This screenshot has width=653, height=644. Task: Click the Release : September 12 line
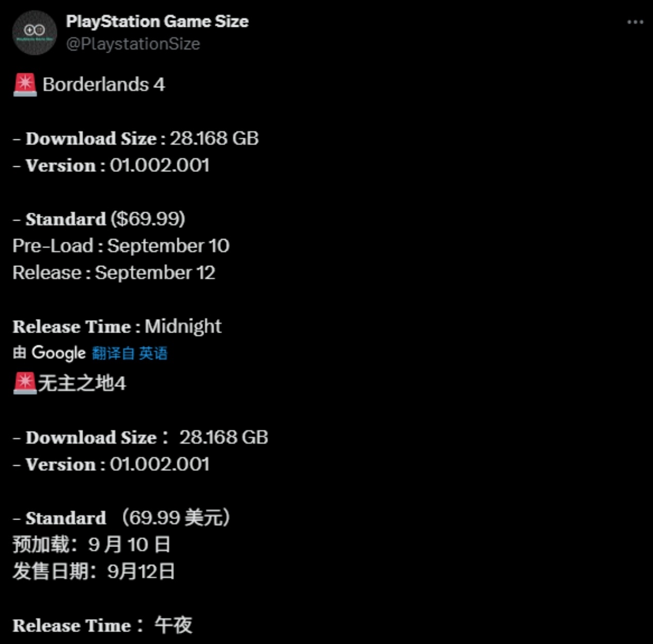click(x=114, y=273)
